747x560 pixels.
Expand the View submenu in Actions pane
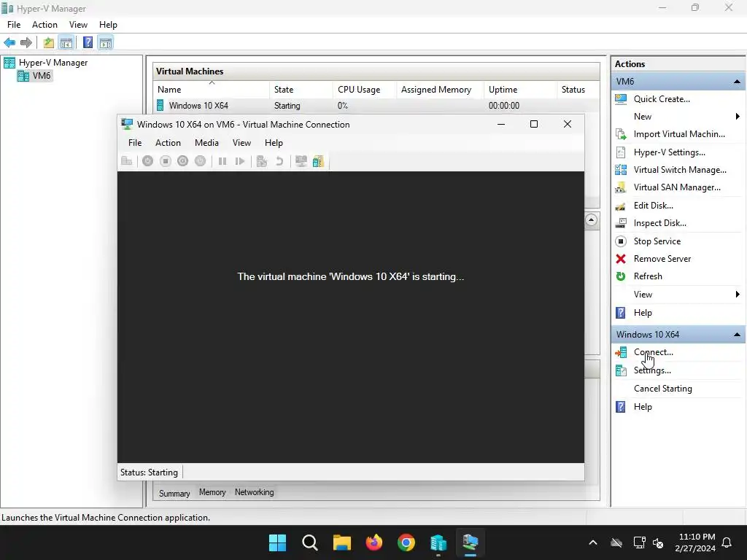tap(738, 295)
